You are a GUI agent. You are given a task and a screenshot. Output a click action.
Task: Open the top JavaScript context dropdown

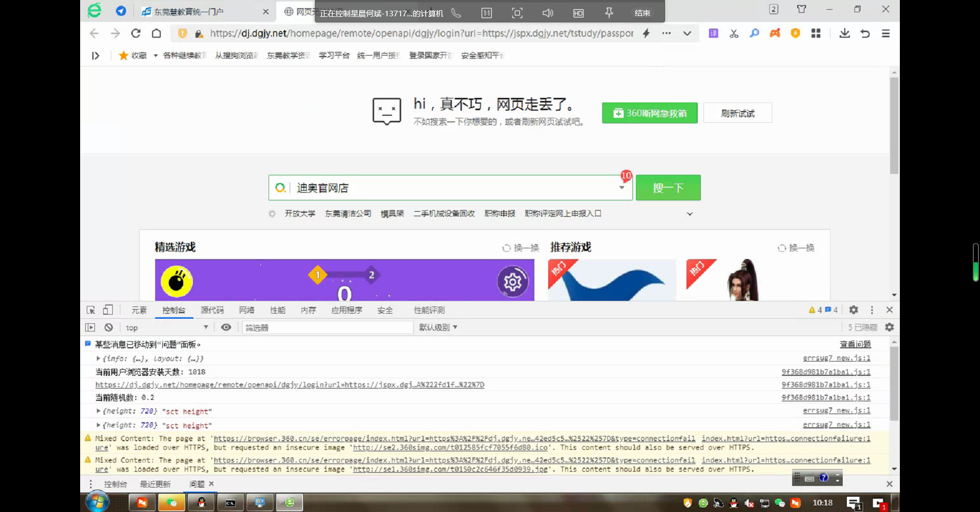(166, 327)
